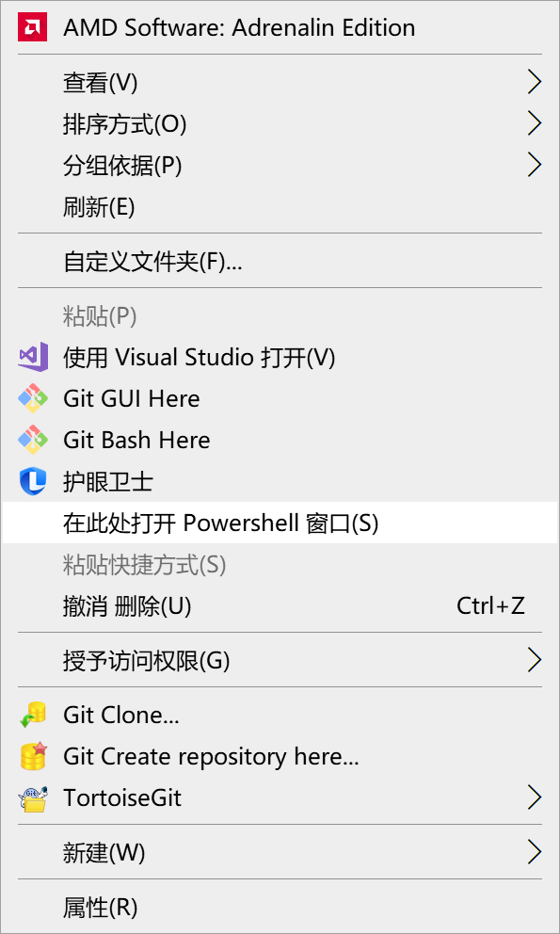
Task: Click the Git GUI Here icon
Action: click(x=33, y=398)
